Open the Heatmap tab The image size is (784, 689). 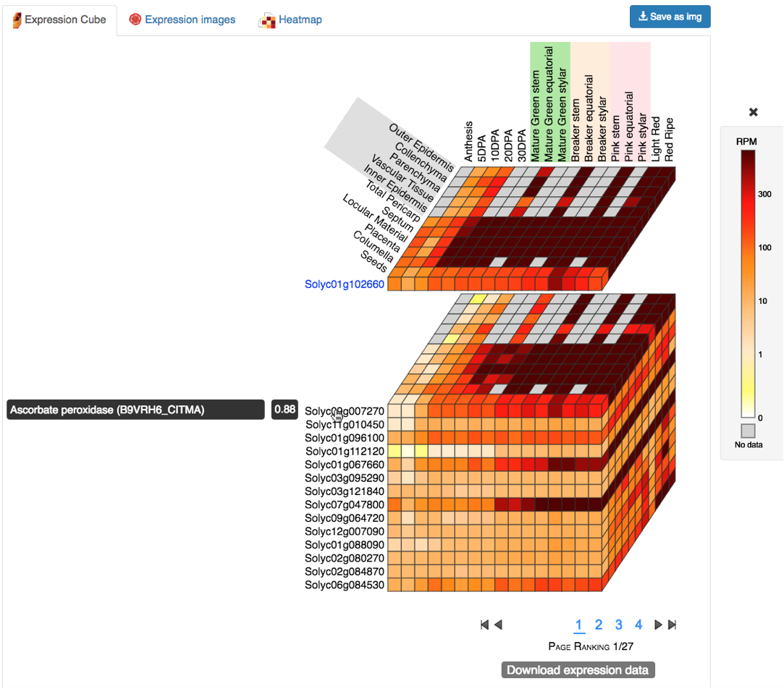[300, 20]
